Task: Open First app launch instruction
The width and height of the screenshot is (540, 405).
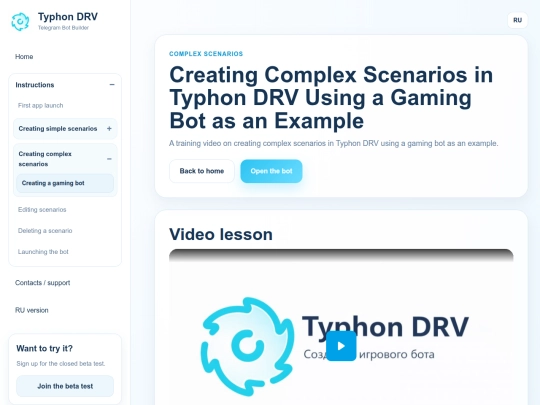Action: [x=41, y=105]
